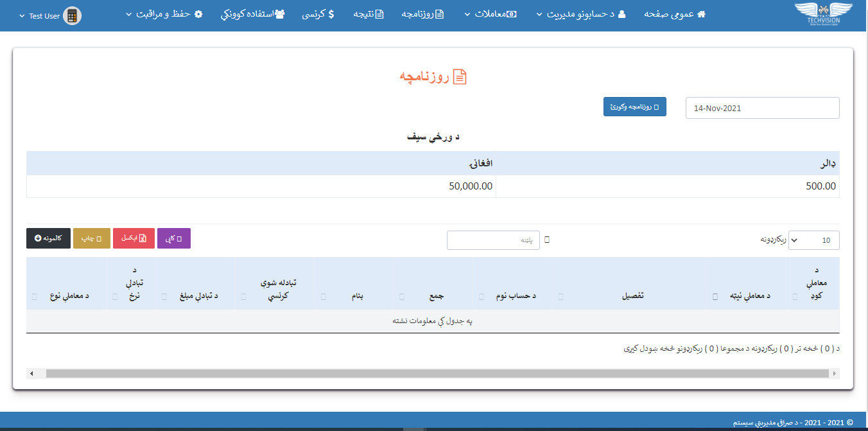Image resolution: width=868 pixels, height=431 pixels.
Task: Click the horizontal scrollbar right arrow
Action: (834, 373)
